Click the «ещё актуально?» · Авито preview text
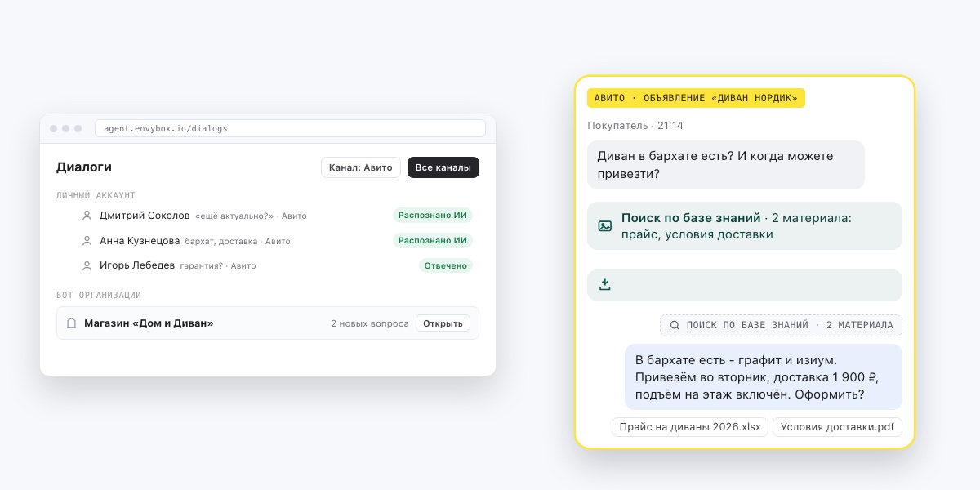The height and width of the screenshot is (490, 980). click(x=251, y=216)
